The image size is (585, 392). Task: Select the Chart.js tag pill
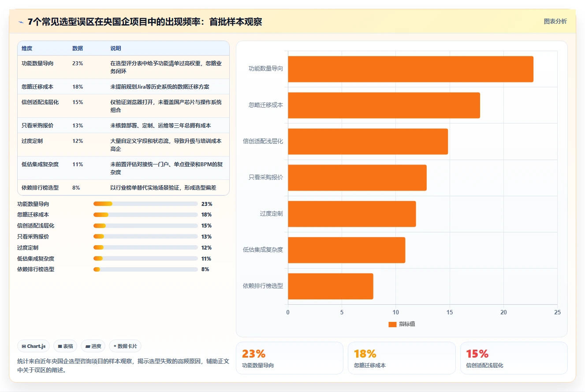pos(34,346)
